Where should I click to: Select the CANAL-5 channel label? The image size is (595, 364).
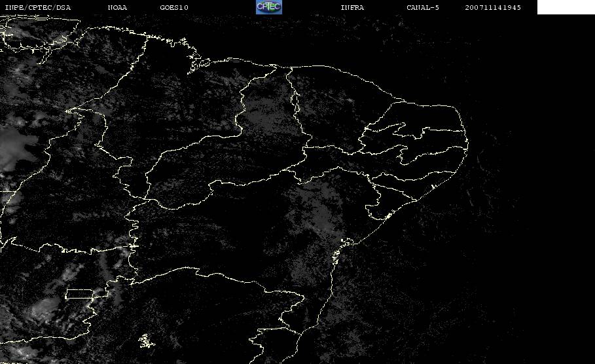[x=422, y=8]
